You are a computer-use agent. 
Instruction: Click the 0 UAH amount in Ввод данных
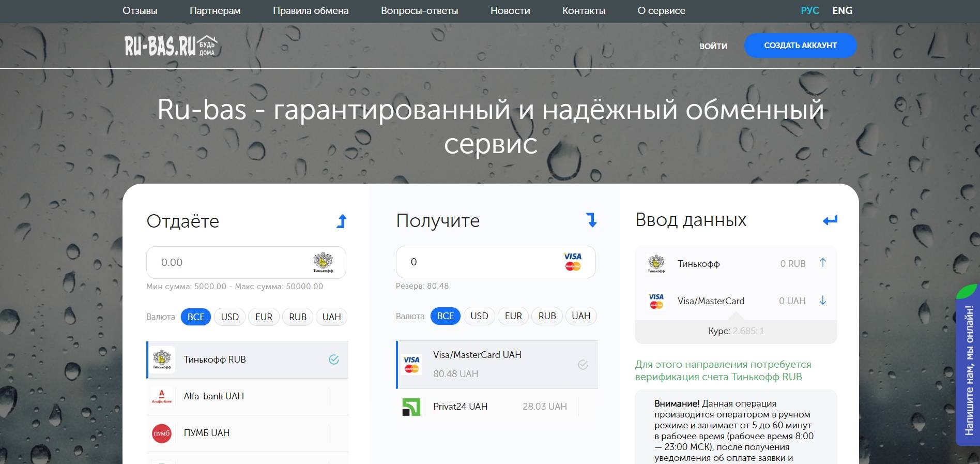click(x=792, y=301)
